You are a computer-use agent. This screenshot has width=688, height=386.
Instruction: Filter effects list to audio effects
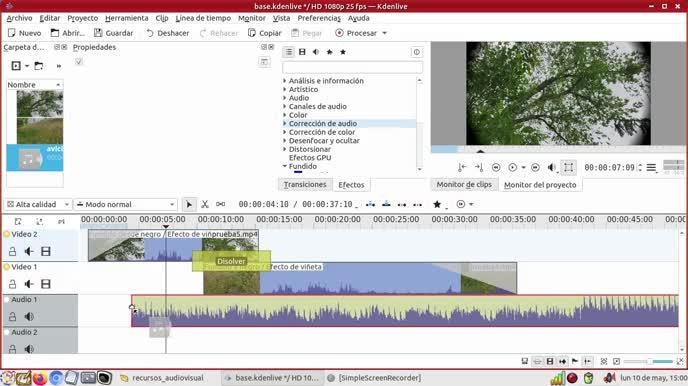[316, 52]
